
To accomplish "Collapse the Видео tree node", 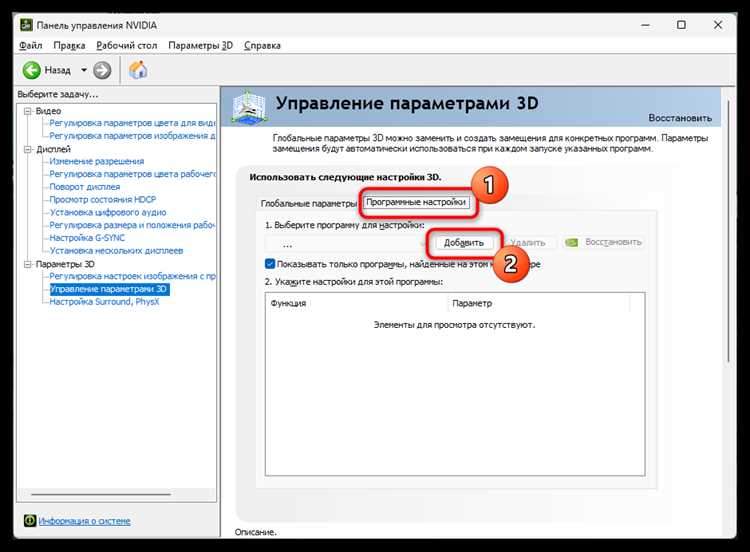I will [x=27, y=111].
